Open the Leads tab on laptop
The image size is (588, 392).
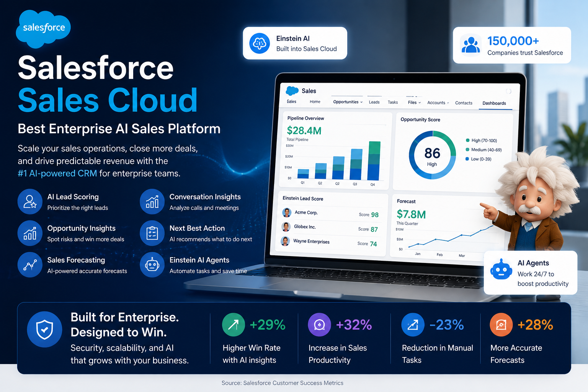[374, 102]
